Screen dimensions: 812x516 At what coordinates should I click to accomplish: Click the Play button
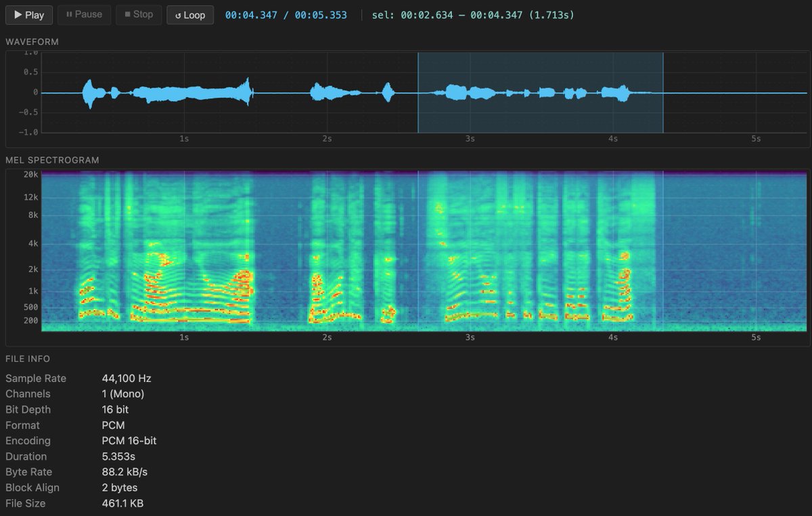click(29, 15)
